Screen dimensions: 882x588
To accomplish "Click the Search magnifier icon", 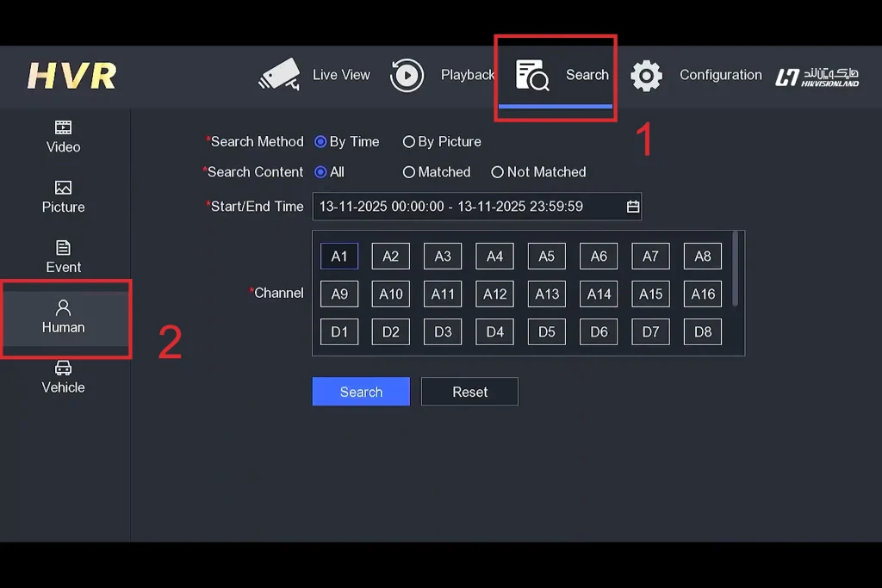I will (x=531, y=76).
